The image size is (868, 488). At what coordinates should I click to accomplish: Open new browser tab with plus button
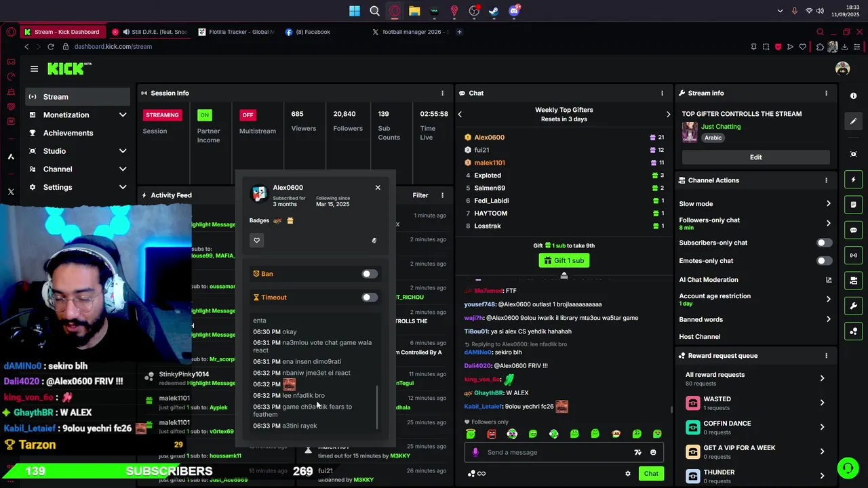tap(459, 32)
